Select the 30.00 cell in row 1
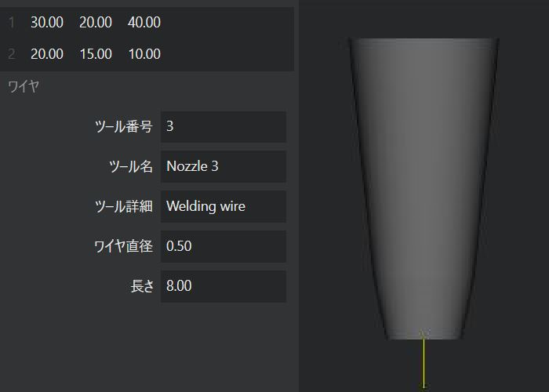This screenshot has height=392, width=549. pos(47,23)
